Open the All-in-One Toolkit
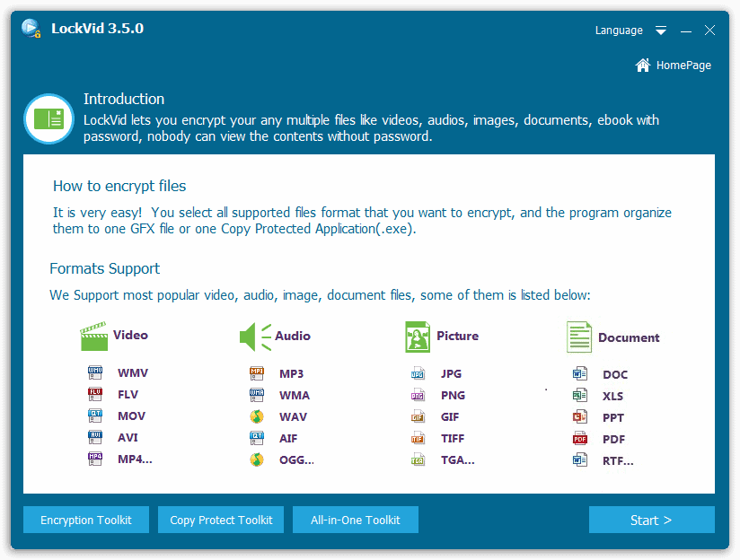Image resolution: width=740 pixels, height=560 pixels. coord(356,520)
